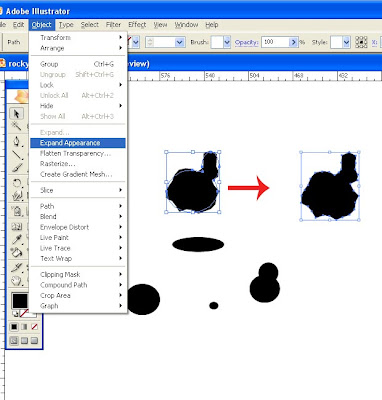This screenshot has width=382, height=400.
Task: Choose Flatten Transparency menu item
Action: [x=77, y=153]
